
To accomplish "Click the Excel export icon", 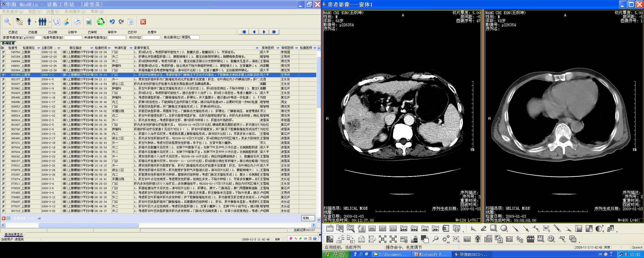I will click(89, 22).
